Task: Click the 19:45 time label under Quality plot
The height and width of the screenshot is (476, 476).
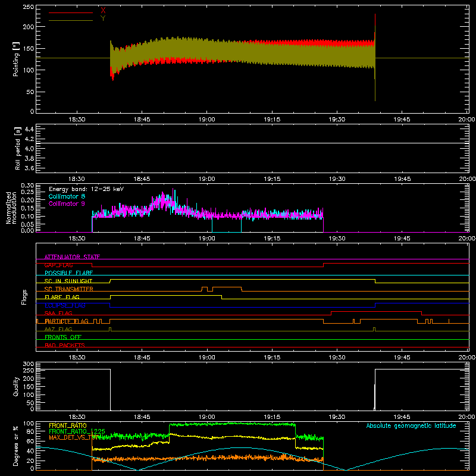Action: pyautogui.click(x=402, y=417)
